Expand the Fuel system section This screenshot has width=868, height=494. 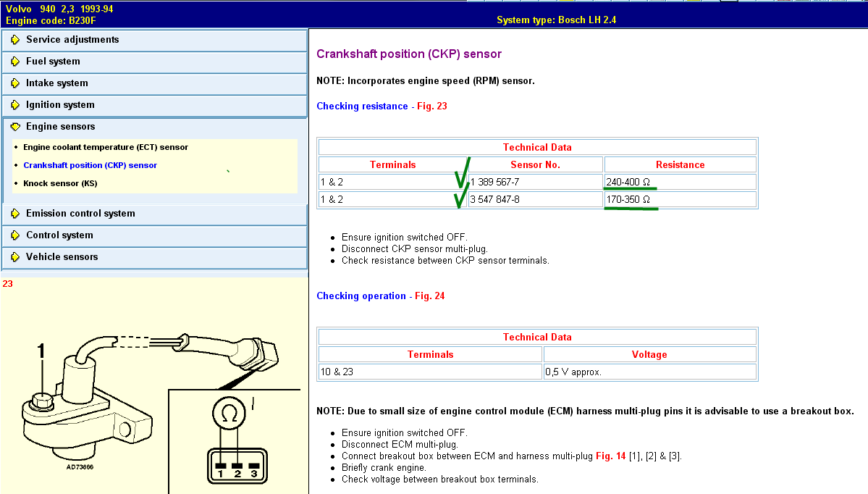point(155,62)
